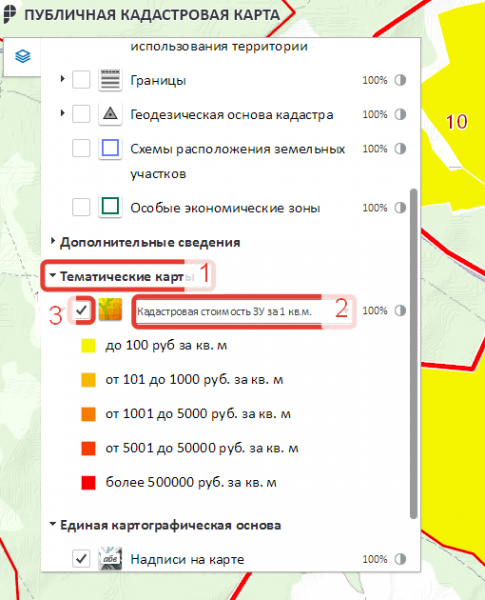Screen dimensions: 485x600
Task: Open the layers panel stack icon
Action: tap(23, 56)
